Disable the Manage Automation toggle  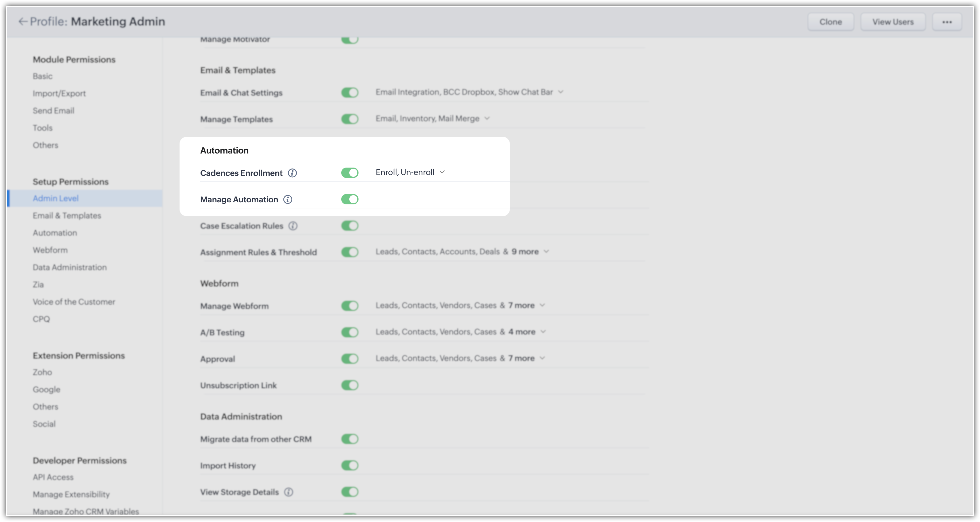point(350,199)
